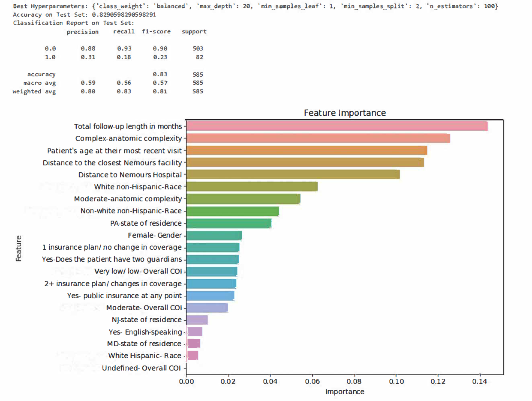Select the White non-Hispanic-Race bar
532x401 pixels.
coord(252,187)
